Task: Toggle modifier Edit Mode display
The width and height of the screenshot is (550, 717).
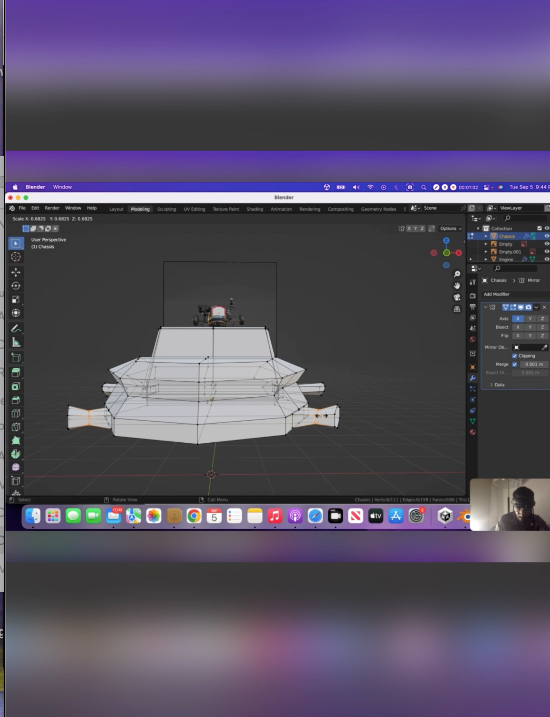Action: (513, 307)
